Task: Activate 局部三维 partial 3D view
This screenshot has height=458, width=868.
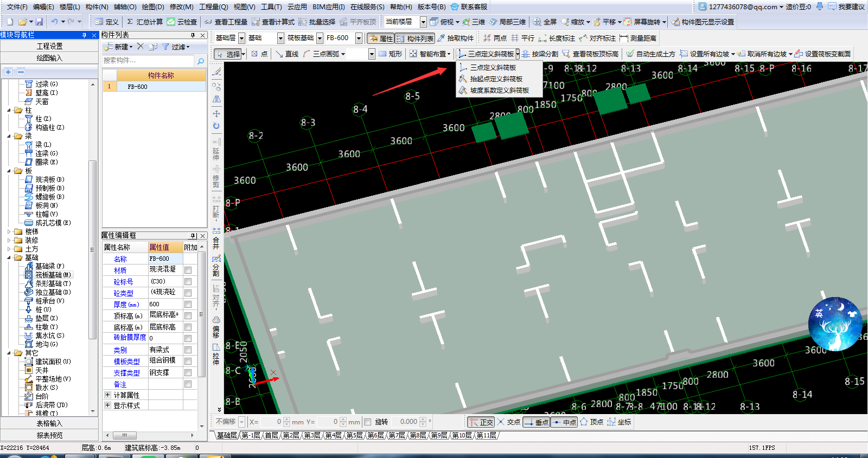Action: pyautogui.click(x=508, y=22)
